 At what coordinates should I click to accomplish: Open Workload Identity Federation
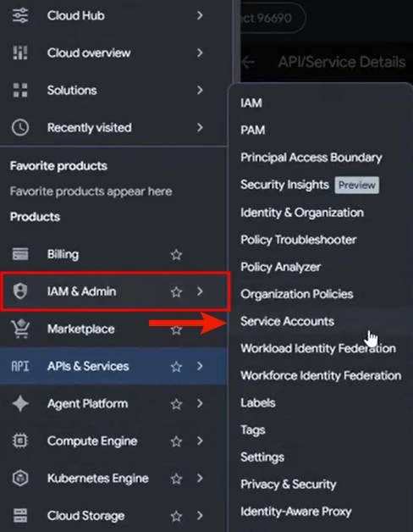click(318, 348)
